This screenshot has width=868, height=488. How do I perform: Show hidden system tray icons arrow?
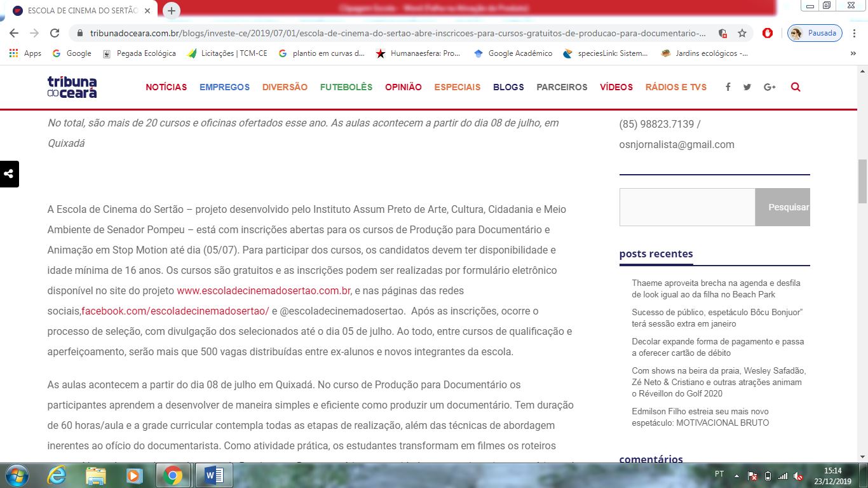click(736, 475)
